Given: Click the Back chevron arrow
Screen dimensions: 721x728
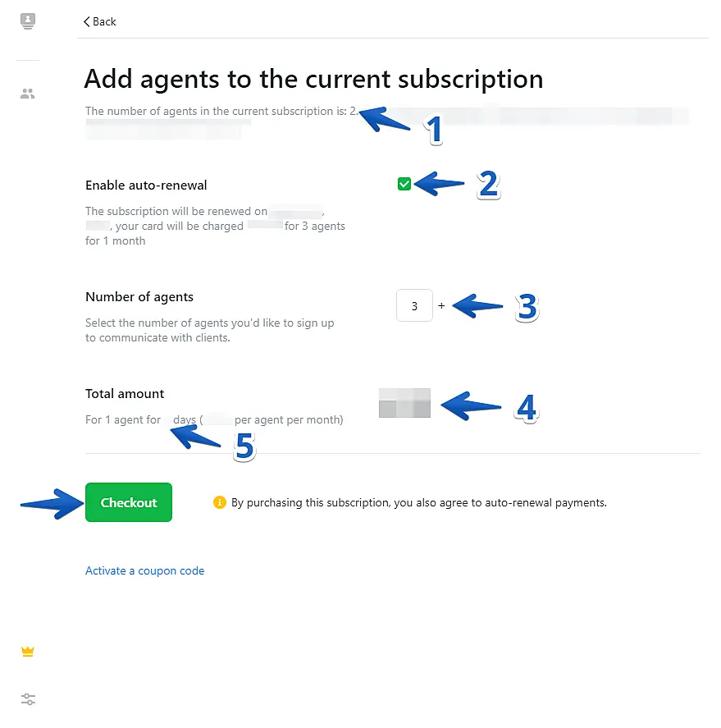Looking at the screenshot, I should click(x=87, y=22).
